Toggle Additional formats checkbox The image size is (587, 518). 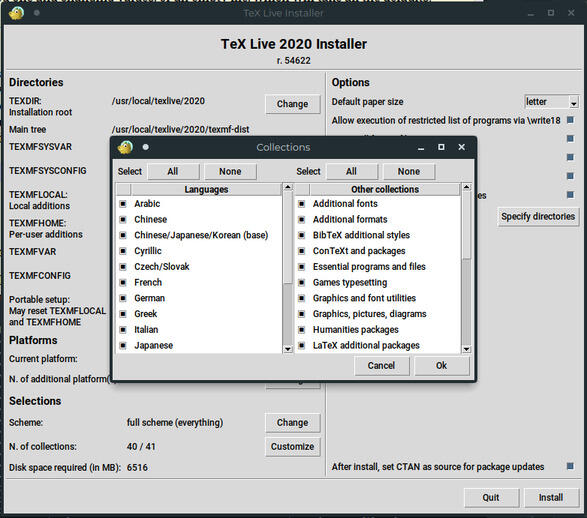tap(301, 219)
